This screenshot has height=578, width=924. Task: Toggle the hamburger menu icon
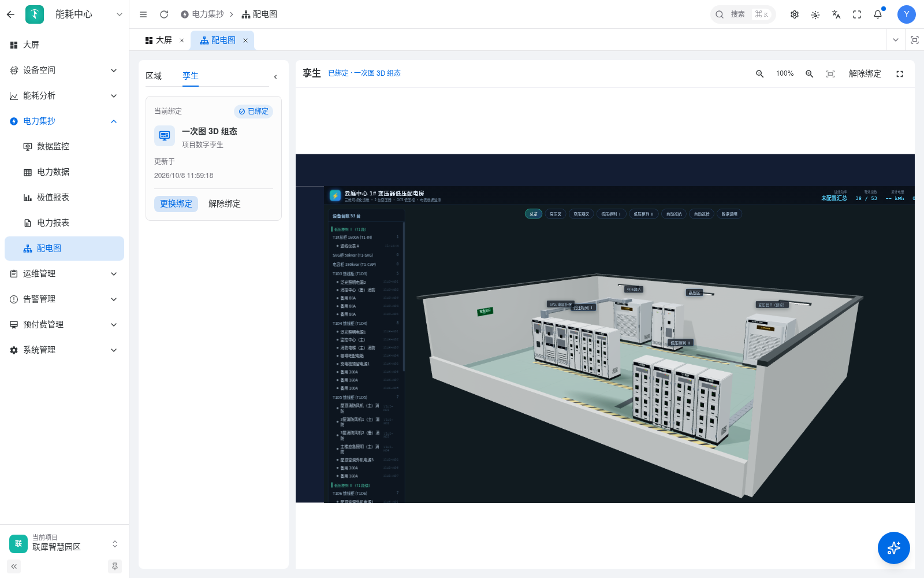point(143,14)
